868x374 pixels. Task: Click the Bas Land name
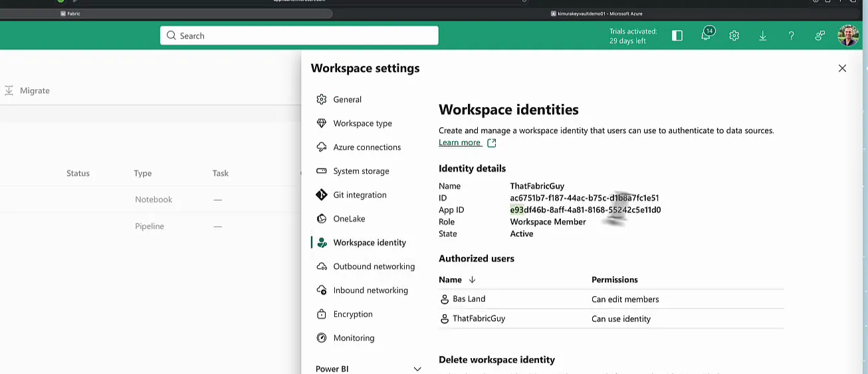469,299
